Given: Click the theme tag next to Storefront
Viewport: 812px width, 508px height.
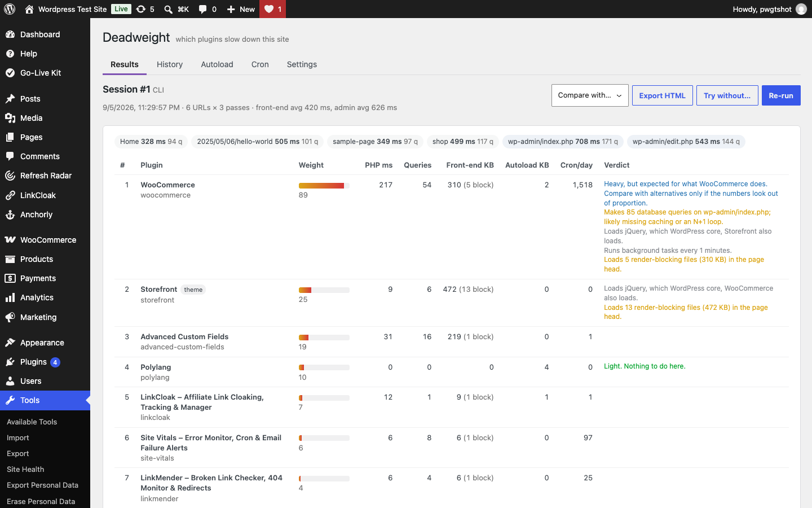Looking at the screenshot, I should click(193, 290).
